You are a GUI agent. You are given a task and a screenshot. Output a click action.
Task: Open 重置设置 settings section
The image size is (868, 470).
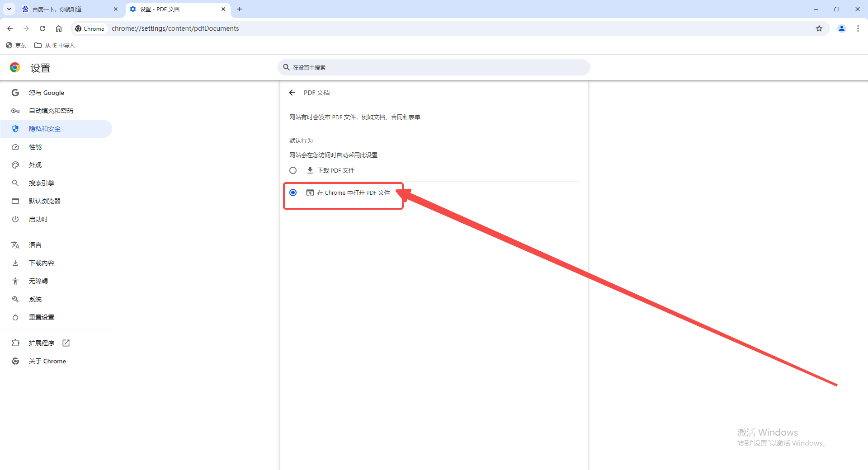57,317
